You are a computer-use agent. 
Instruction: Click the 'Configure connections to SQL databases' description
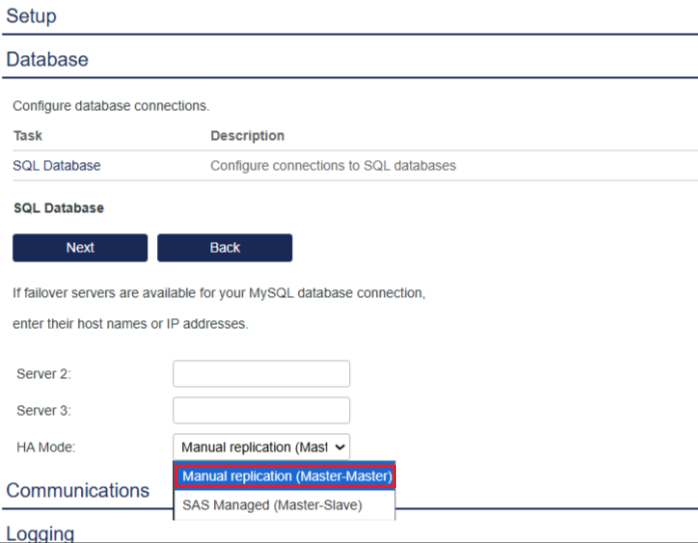click(333, 166)
